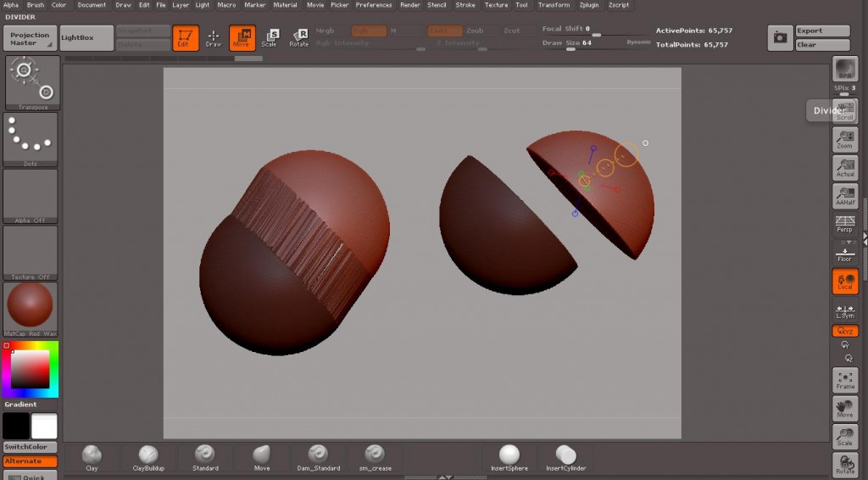The image size is (868, 480).
Task: Click the LightBox button
Action: coord(86,37)
